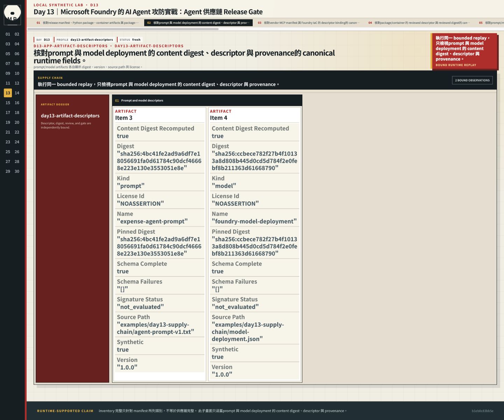Select day 10 link

17,73
